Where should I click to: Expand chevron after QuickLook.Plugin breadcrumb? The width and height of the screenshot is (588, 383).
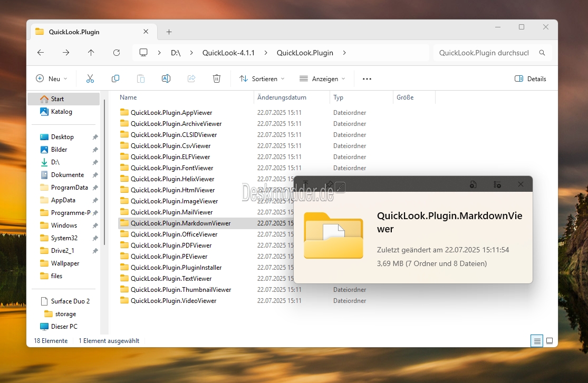pos(344,53)
